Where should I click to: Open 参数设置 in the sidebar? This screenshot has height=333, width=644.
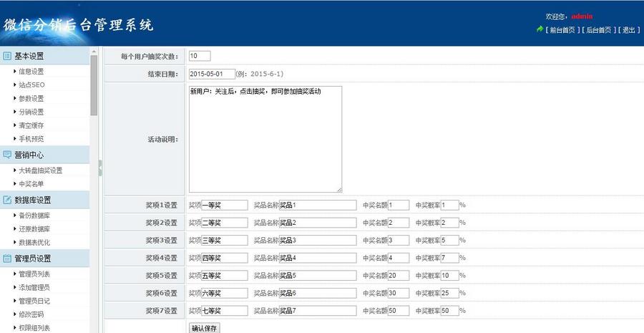tap(31, 99)
